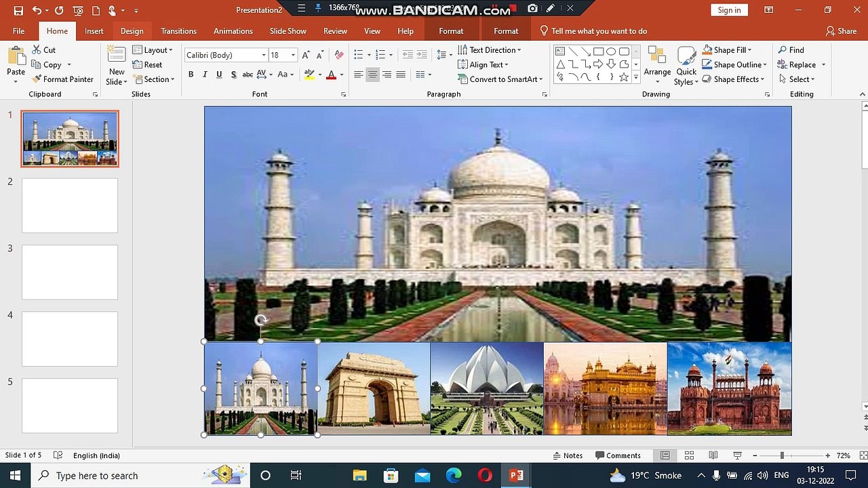Open the Calibri (Body) font name dropdown
868x488 pixels.
(x=264, y=55)
